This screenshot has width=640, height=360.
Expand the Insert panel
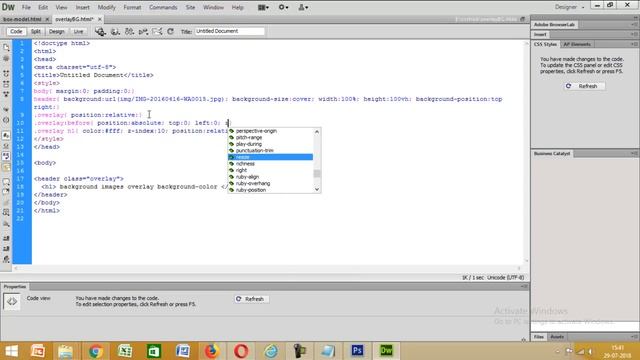pyautogui.click(x=540, y=34)
